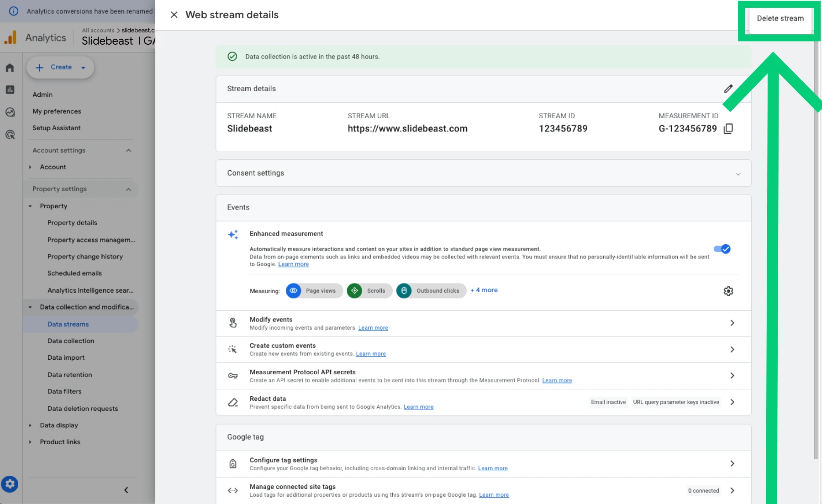Close the Web stream details panel
Image resolution: width=822 pixels, height=504 pixels.
(x=174, y=15)
